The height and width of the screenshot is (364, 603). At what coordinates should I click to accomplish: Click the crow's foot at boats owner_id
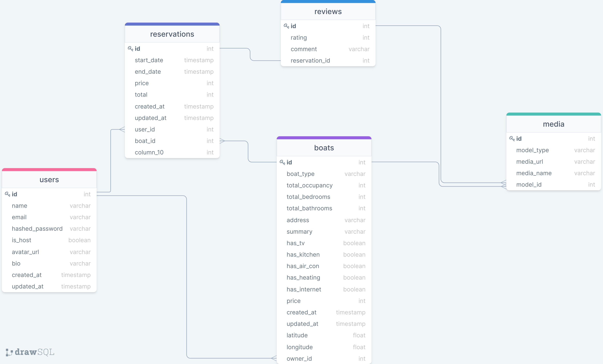(274, 358)
